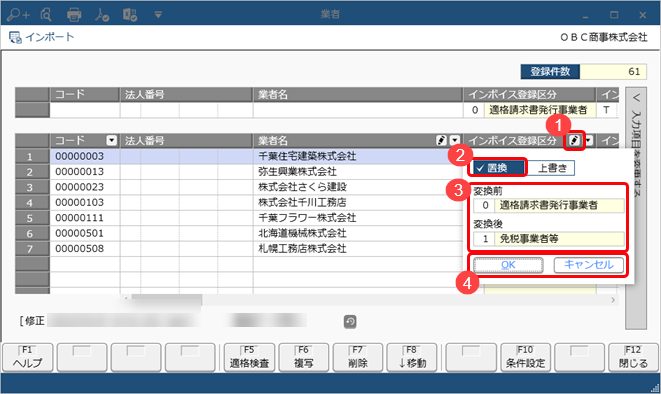This screenshot has height=394, width=661.
Task: Click filter row 適格請求書発行事業者 field
Action: click(540, 110)
